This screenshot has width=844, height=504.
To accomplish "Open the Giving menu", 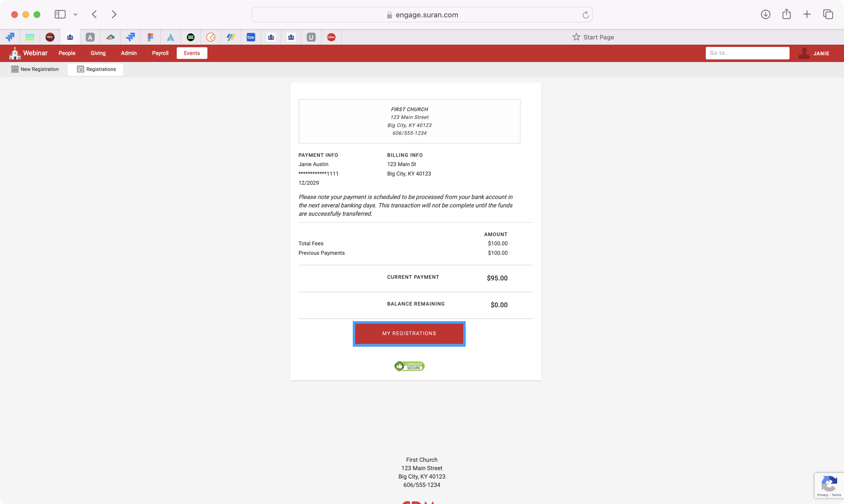I will tap(98, 53).
